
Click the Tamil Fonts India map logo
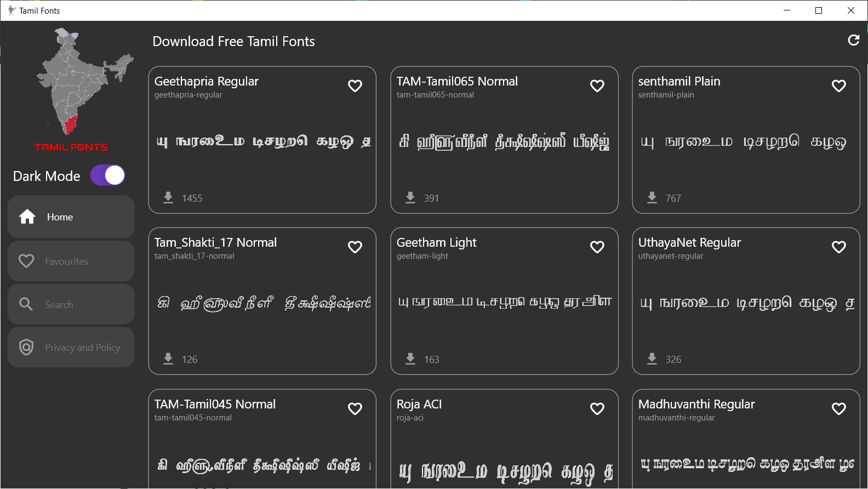84,81
